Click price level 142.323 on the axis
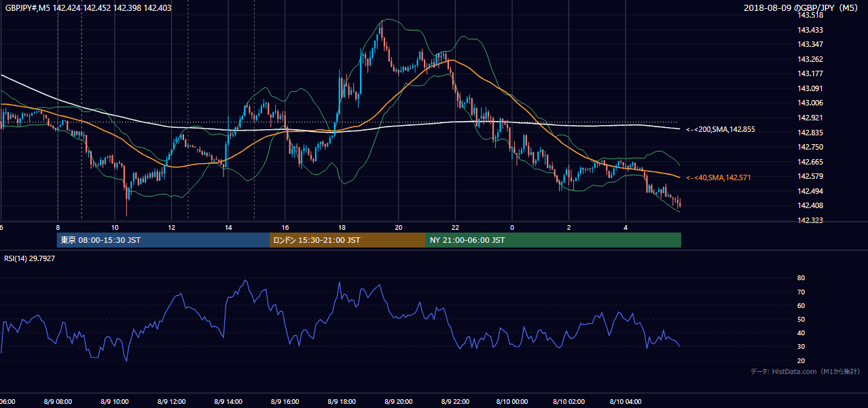 pos(810,221)
